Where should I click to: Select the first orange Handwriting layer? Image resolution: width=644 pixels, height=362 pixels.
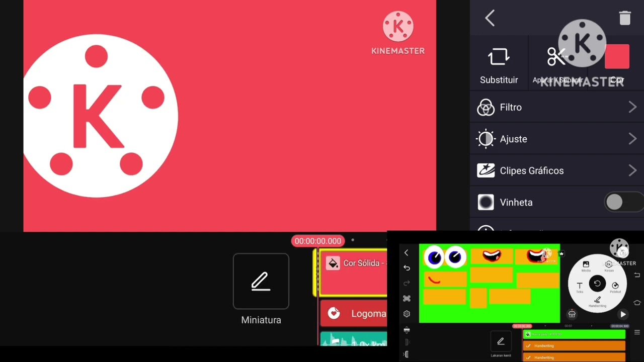574,345
